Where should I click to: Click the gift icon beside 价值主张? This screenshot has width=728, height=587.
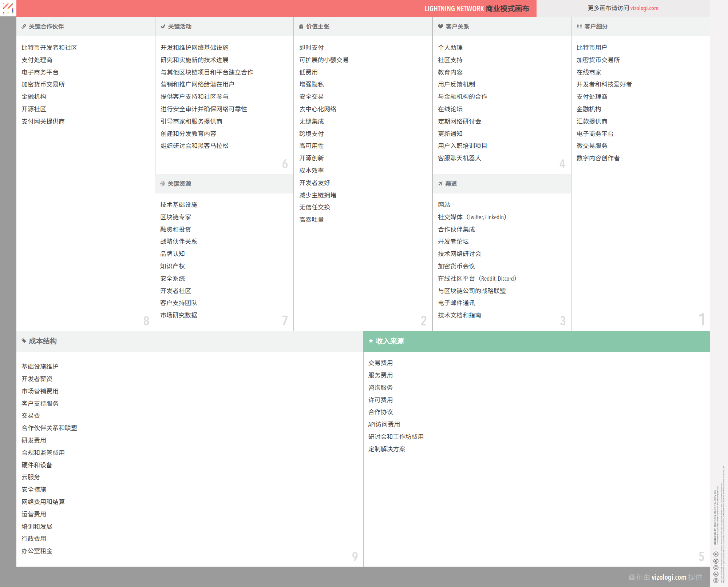pos(301,27)
